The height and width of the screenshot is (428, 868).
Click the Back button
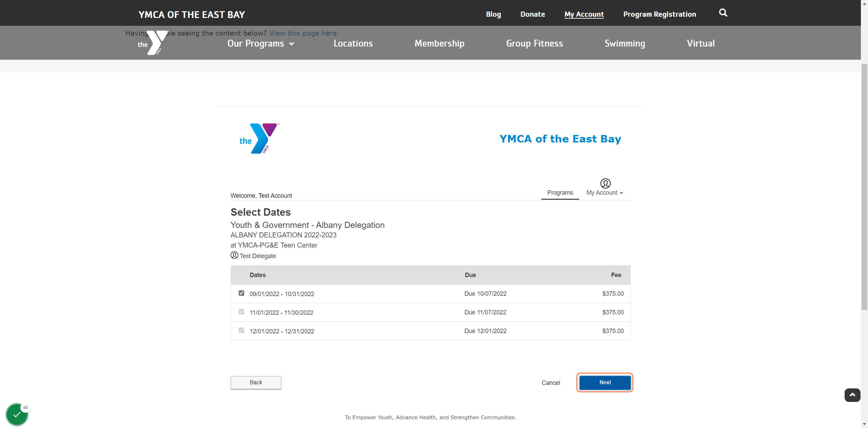pos(256,383)
